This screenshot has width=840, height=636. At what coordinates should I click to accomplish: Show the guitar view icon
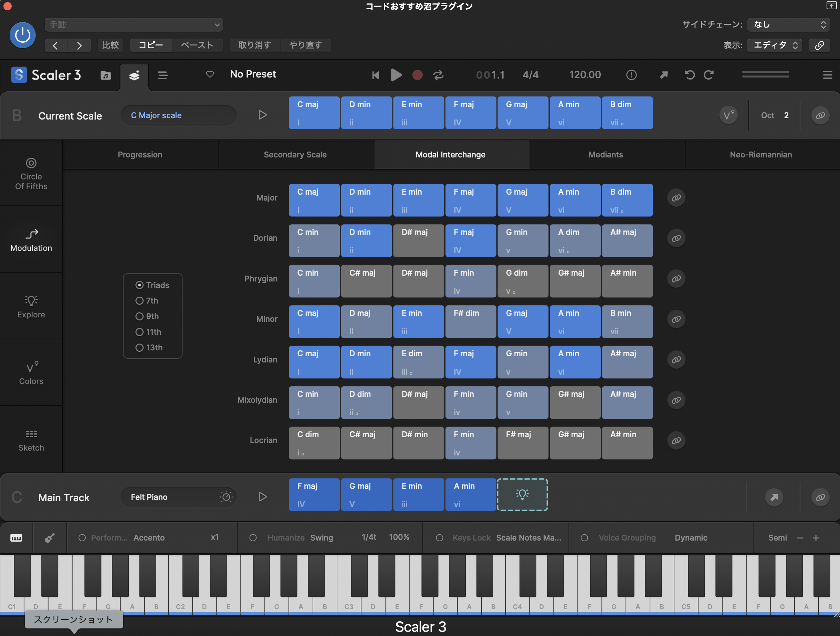pos(50,538)
